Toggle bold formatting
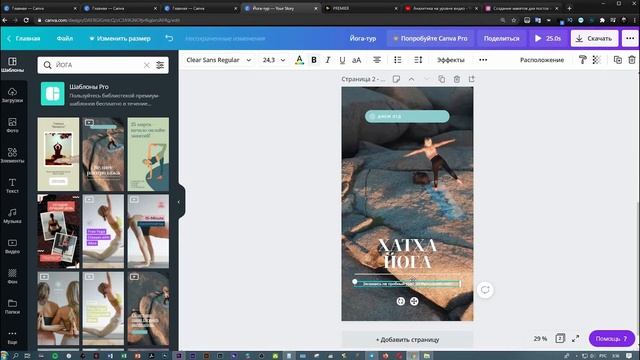640x360 pixels. tap(314, 60)
